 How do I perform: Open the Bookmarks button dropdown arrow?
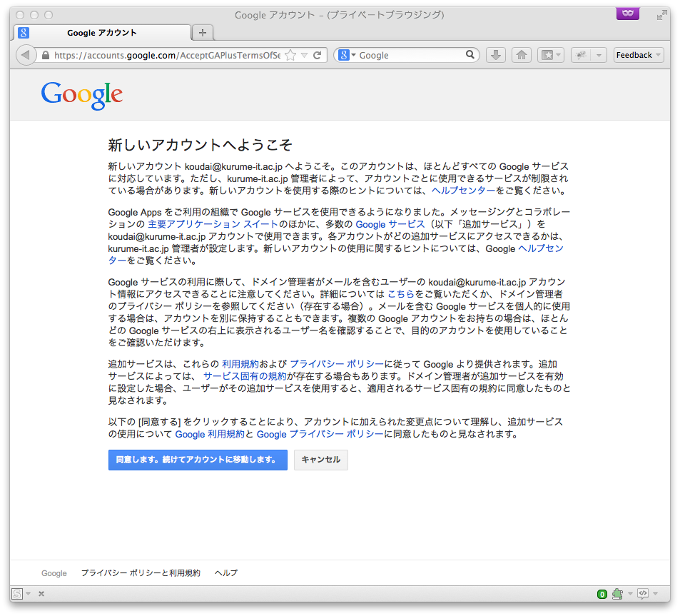point(559,55)
